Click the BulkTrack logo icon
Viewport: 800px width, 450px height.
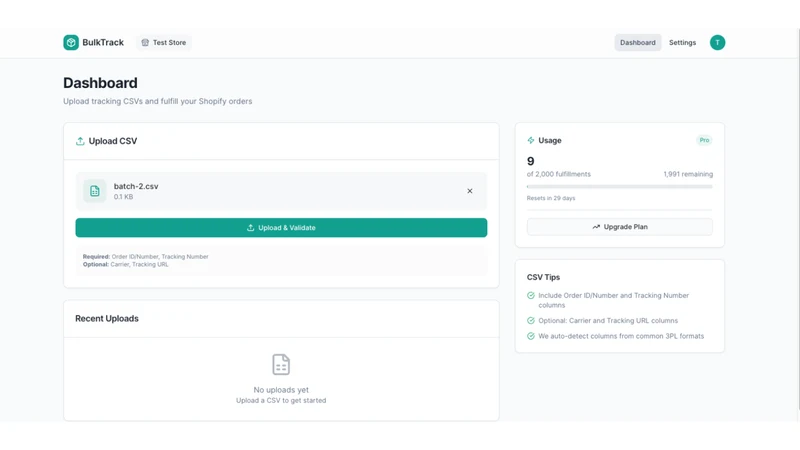pyautogui.click(x=71, y=42)
